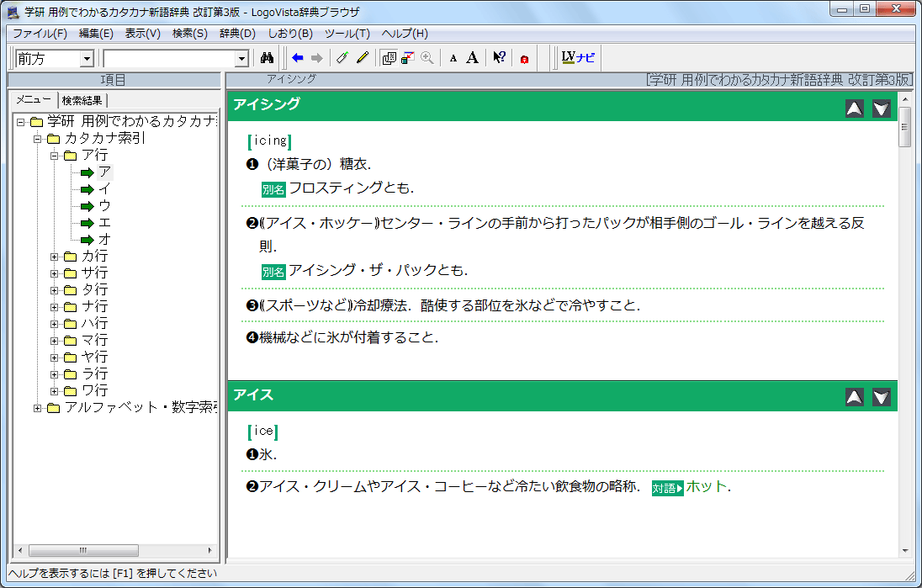Image resolution: width=922 pixels, height=588 pixels.
Task: Follow the ホット antonym link
Action: 707,487
